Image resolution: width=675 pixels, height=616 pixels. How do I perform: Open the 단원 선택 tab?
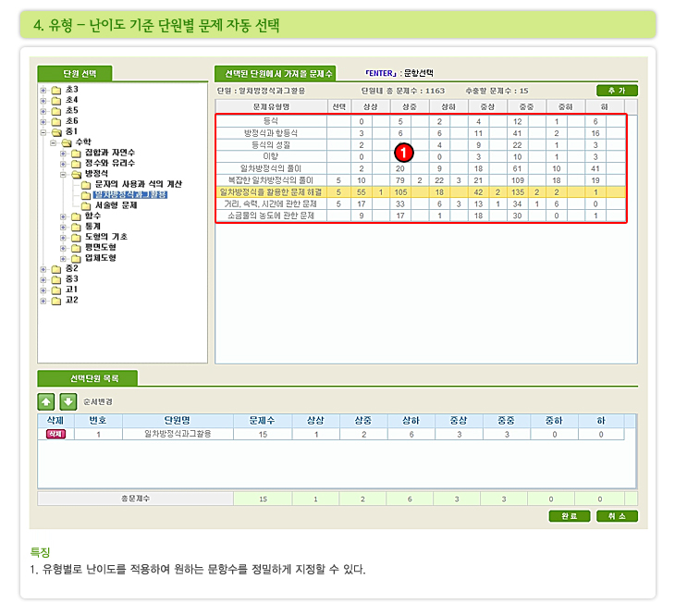(75, 74)
